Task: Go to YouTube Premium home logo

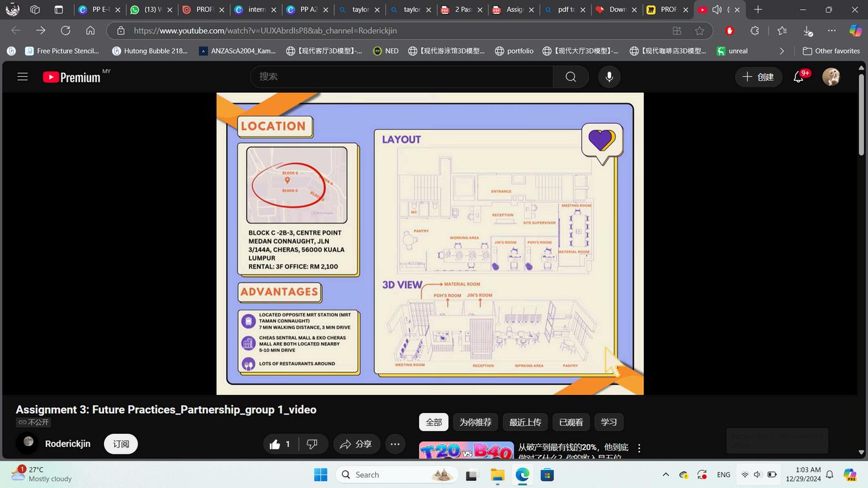Action: pyautogui.click(x=72, y=77)
